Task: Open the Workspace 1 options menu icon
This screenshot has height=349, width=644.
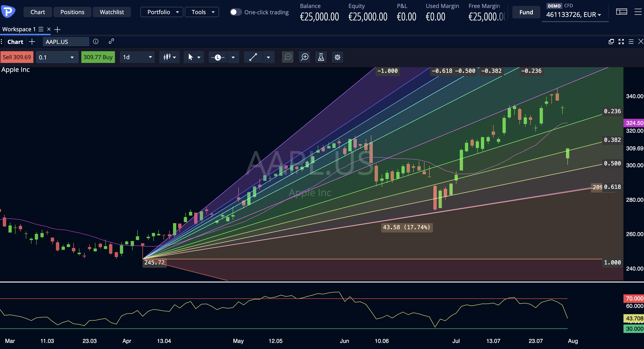Action: pos(41,29)
